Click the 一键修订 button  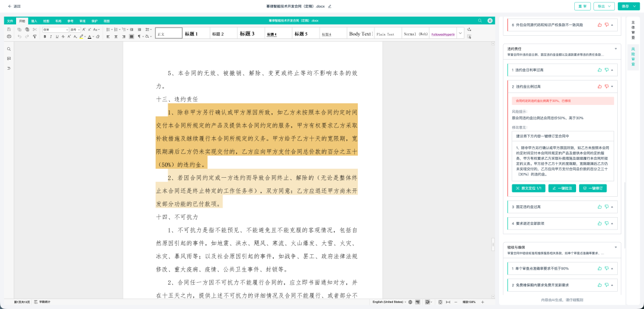593,188
